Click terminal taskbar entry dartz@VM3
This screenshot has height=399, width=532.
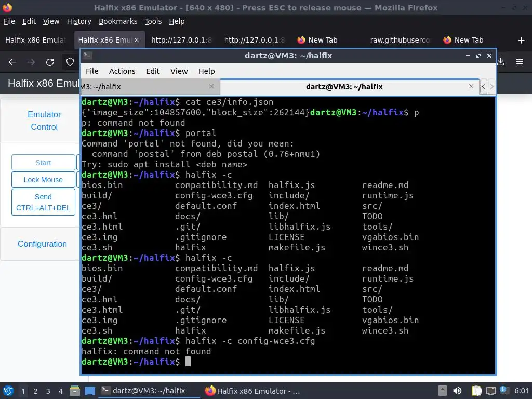click(149, 391)
